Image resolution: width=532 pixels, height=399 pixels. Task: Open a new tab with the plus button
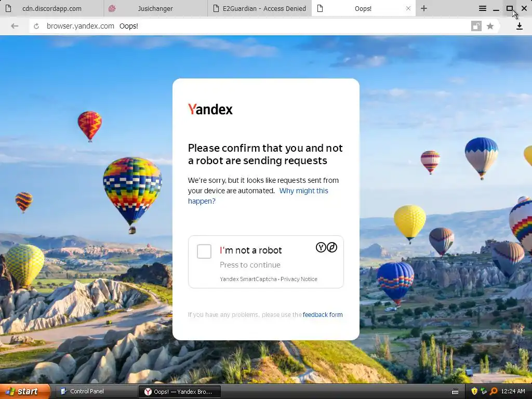424,8
